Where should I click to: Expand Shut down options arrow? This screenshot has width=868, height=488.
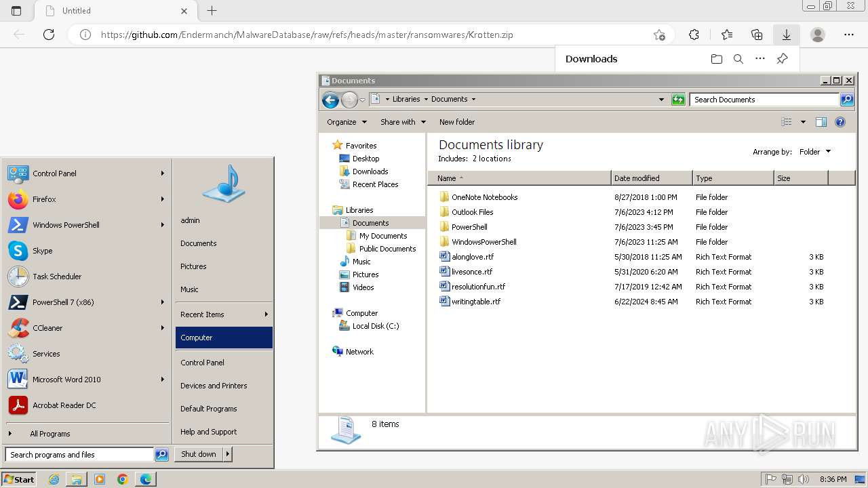[x=228, y=454]
